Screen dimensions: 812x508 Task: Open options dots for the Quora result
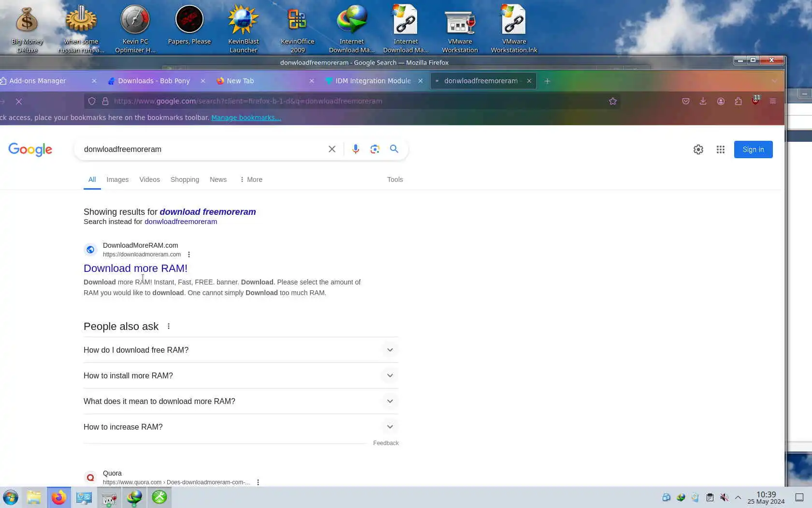coord(258,482)
